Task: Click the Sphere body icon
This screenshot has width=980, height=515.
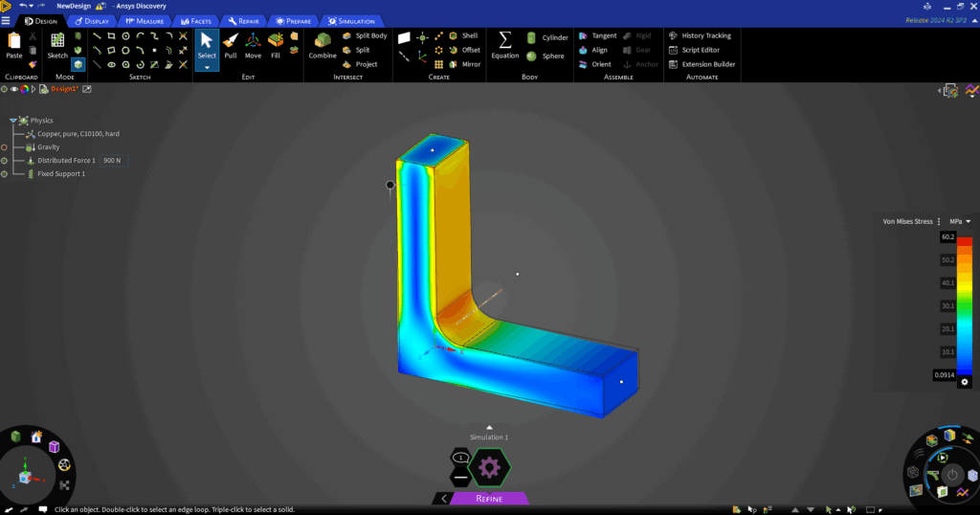Action: 531,56
